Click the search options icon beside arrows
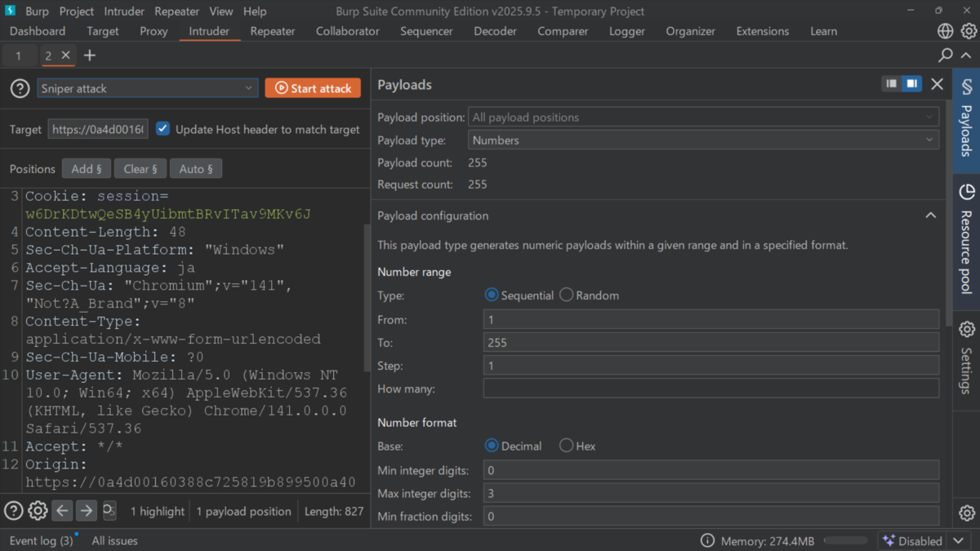 109,511
